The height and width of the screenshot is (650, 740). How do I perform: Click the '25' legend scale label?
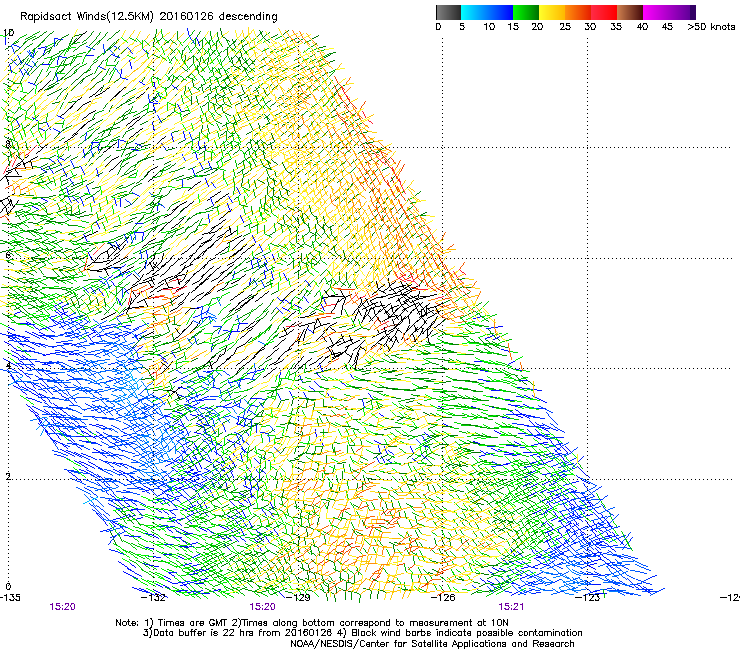pyautogui.click(x=565, y=27)
